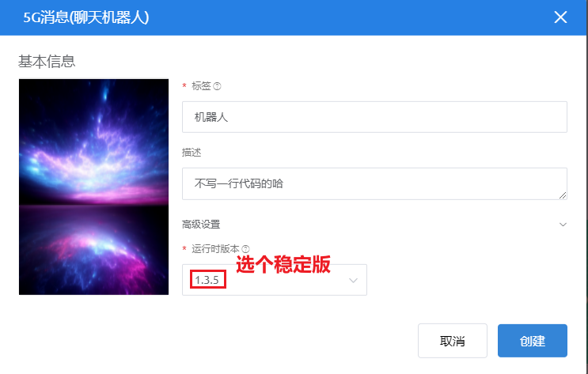Click the help icon beside 运行时版本

tap(245, 249)
